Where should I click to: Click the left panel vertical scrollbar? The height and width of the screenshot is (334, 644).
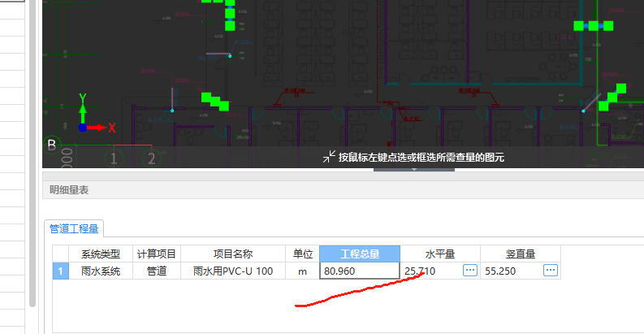click(32, 154)
